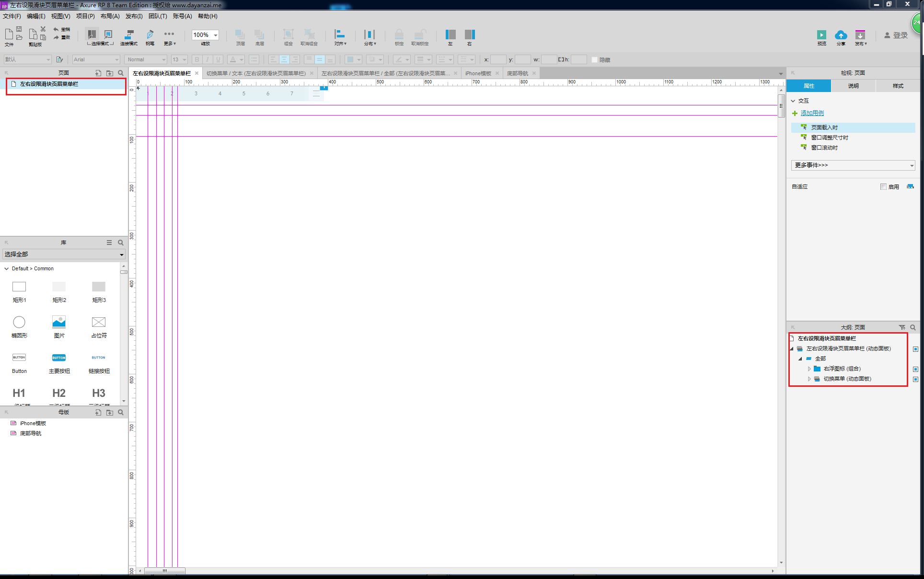924x579 pixels.
Task: Open the 视图(V) menu
Action: tap(60, 16)
